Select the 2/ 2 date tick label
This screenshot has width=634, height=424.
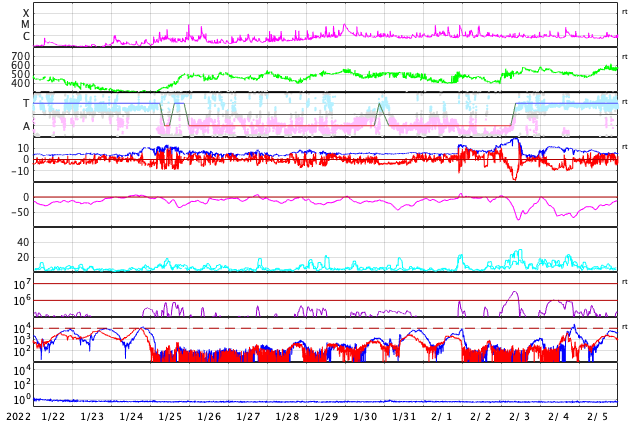click(481, 416)
